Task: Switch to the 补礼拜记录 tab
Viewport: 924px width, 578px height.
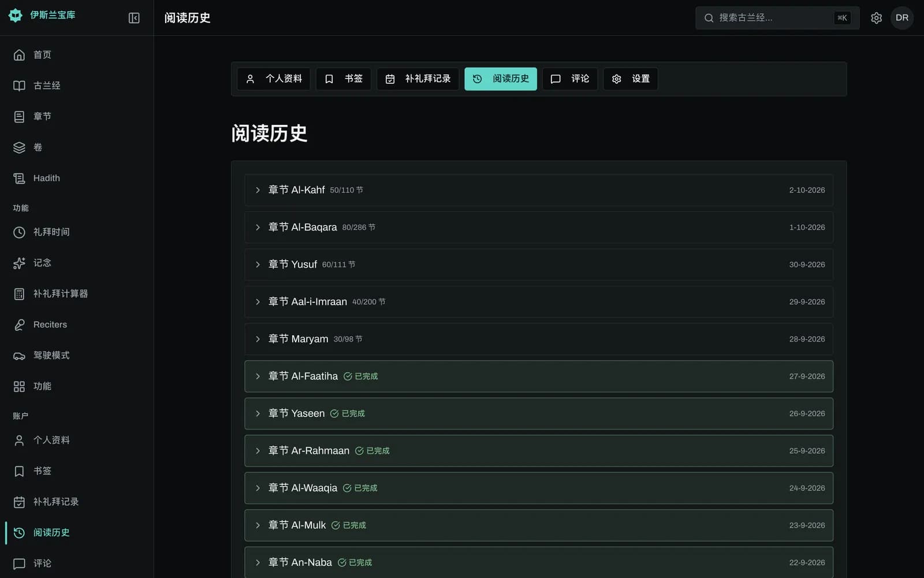Action: [418, 79]
